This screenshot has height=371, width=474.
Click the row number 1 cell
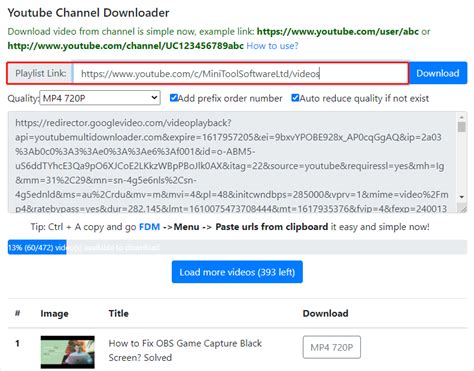(x=17, y=343)
